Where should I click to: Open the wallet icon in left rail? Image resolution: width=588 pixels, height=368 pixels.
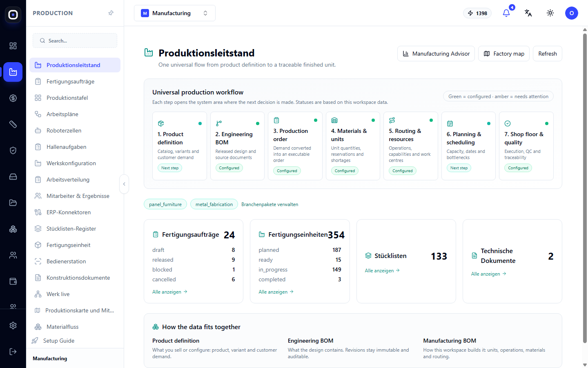(13, 281)
